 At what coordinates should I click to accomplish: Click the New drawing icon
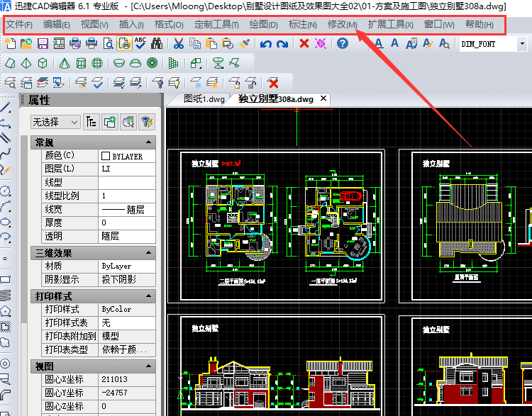point(10,43)
